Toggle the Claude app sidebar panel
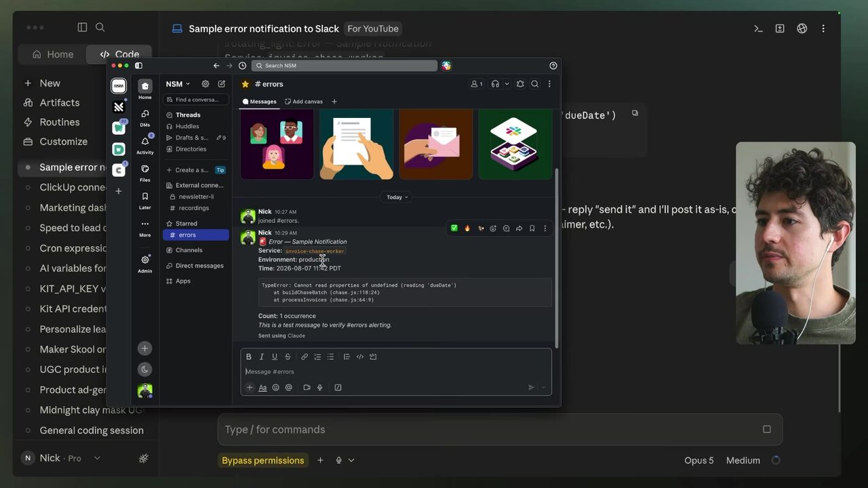The height and width of the screenshot is (488, 868). [x=82, y=27]
